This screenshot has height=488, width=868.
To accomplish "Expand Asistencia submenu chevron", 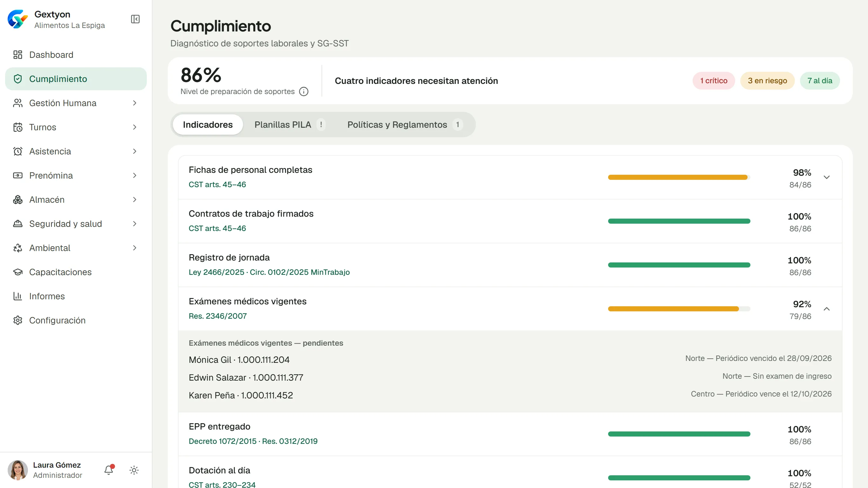I will pyautogui.click(x=134, y=151).
